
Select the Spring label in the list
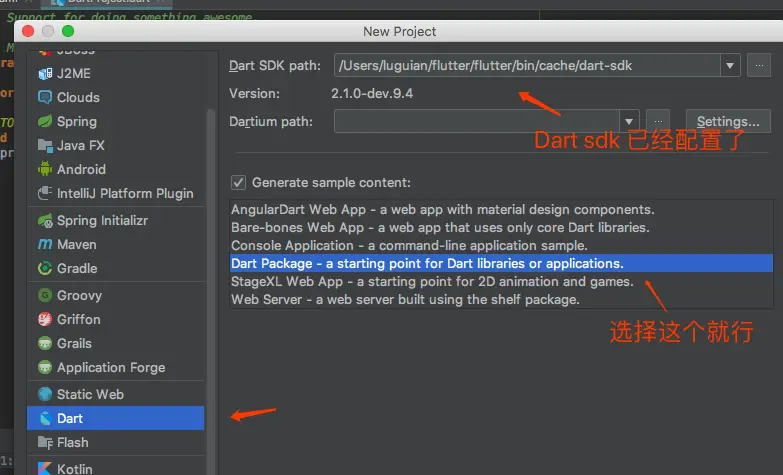pyautogui.click(x=77, y=121)
